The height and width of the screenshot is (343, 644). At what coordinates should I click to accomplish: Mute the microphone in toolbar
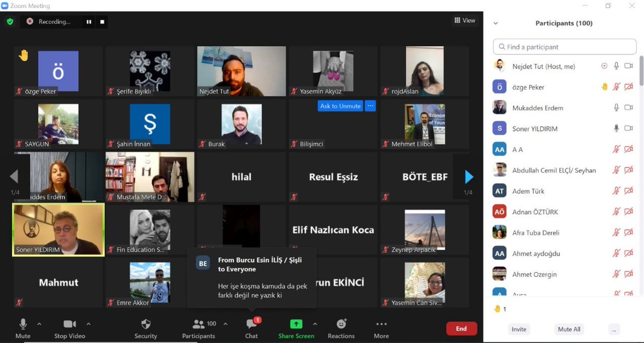click(x=23, y=327)
